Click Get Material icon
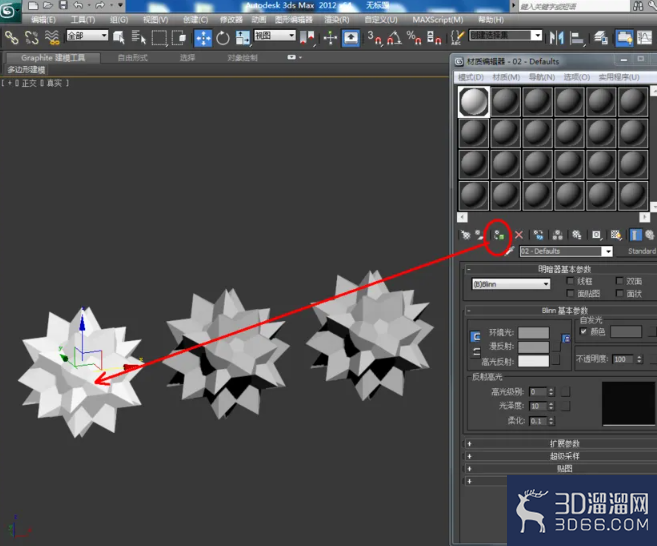Viewport: 657px width, 546px height. point(466,235)
